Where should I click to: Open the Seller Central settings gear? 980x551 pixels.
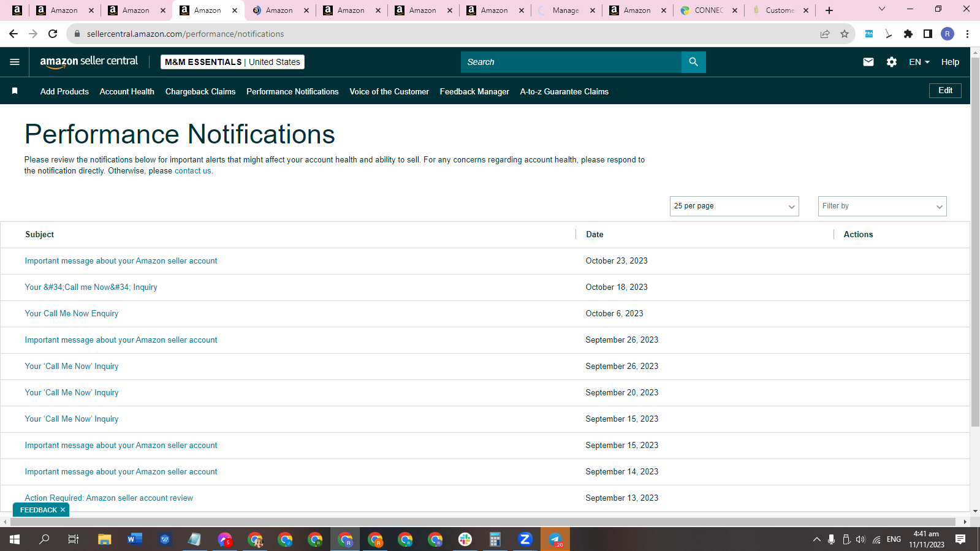[892, 62]
